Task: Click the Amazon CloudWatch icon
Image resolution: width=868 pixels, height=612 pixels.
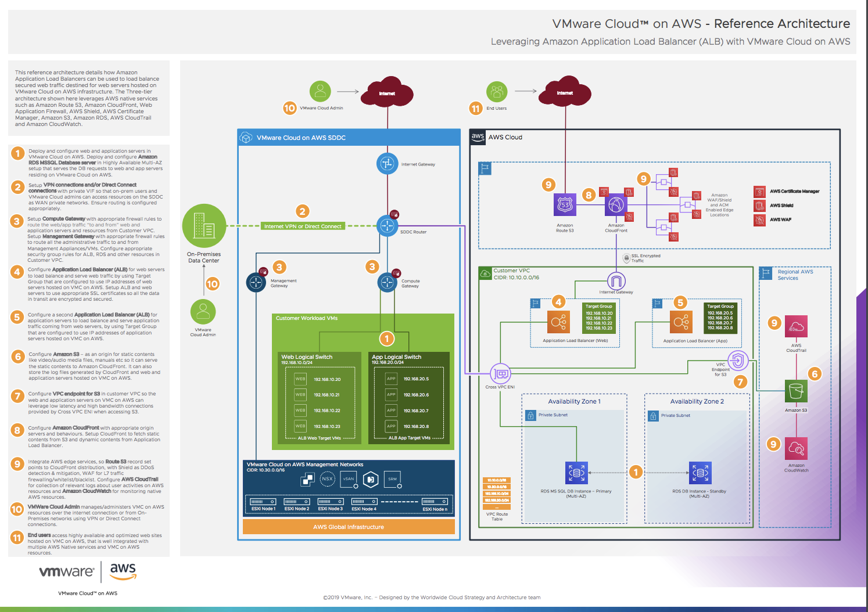Action: 796,449
